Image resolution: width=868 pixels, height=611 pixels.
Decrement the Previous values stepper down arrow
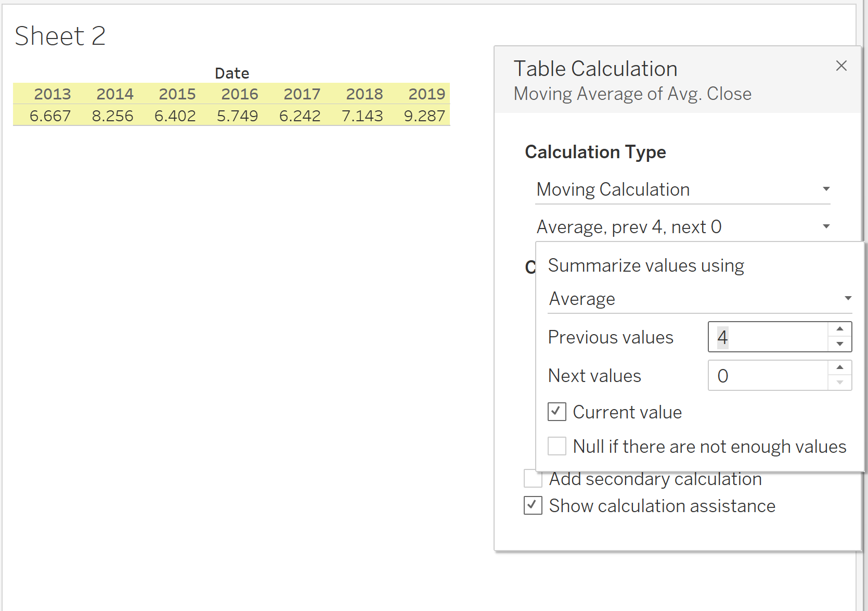(839, 344)
